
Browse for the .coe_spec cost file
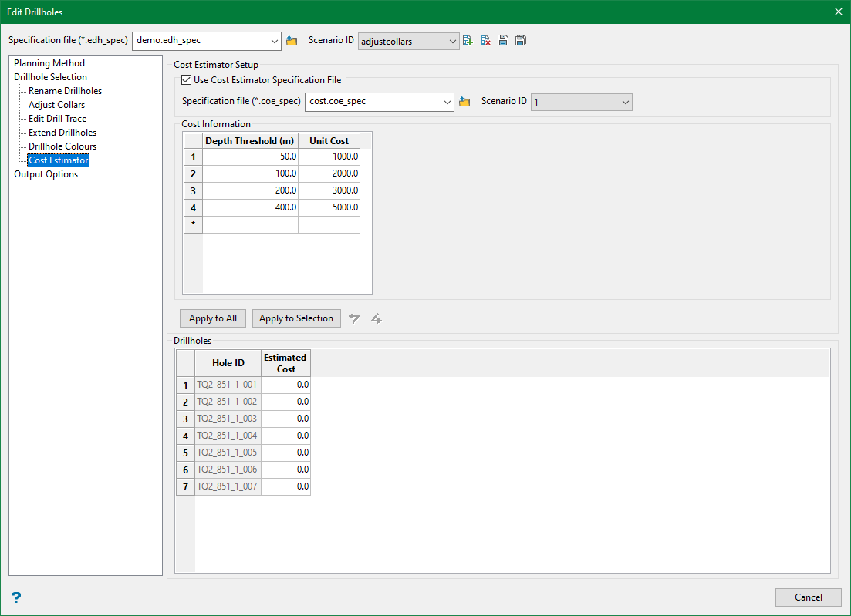tap(464, 102)
